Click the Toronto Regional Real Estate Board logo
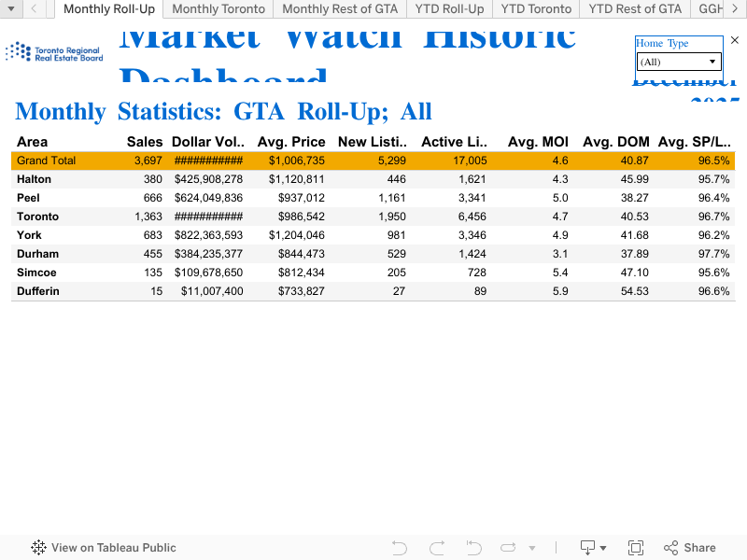747x560 pixels. (54, 52)
